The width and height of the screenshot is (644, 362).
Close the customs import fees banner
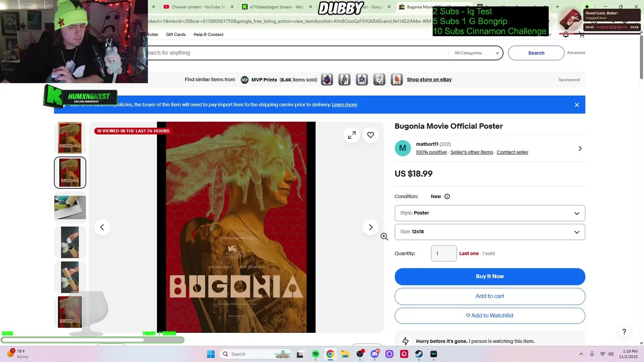click(577, 105)
